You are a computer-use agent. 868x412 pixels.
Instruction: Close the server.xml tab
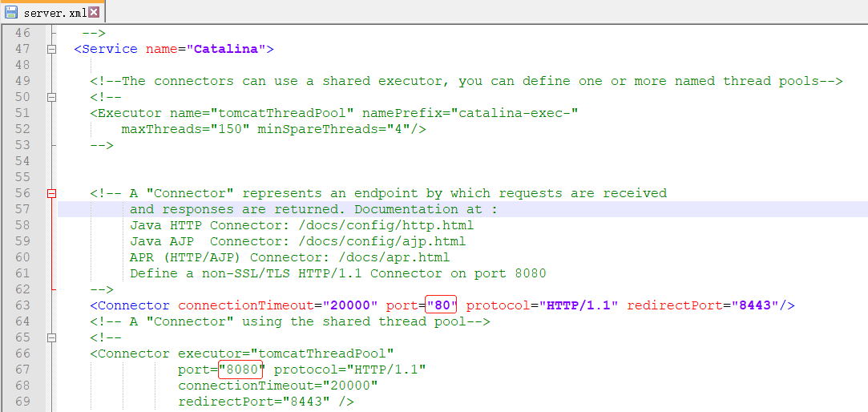(94, 12)
